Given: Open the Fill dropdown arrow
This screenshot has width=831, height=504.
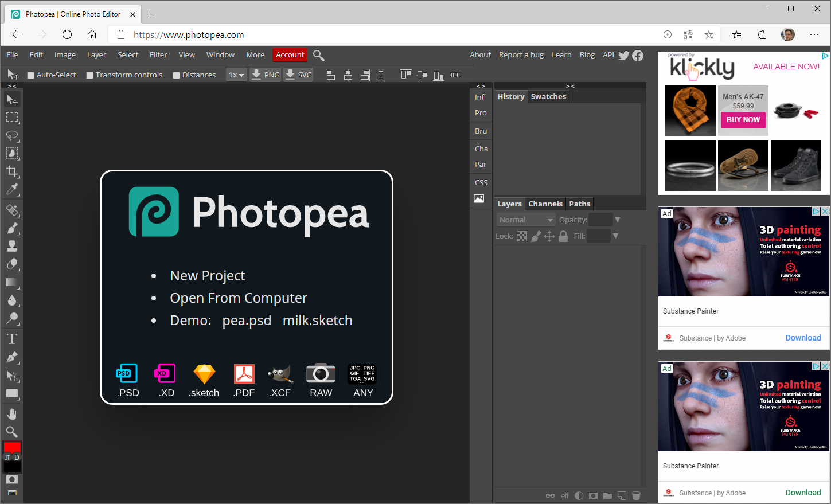Looking at the screenshot, I should 615,236.
